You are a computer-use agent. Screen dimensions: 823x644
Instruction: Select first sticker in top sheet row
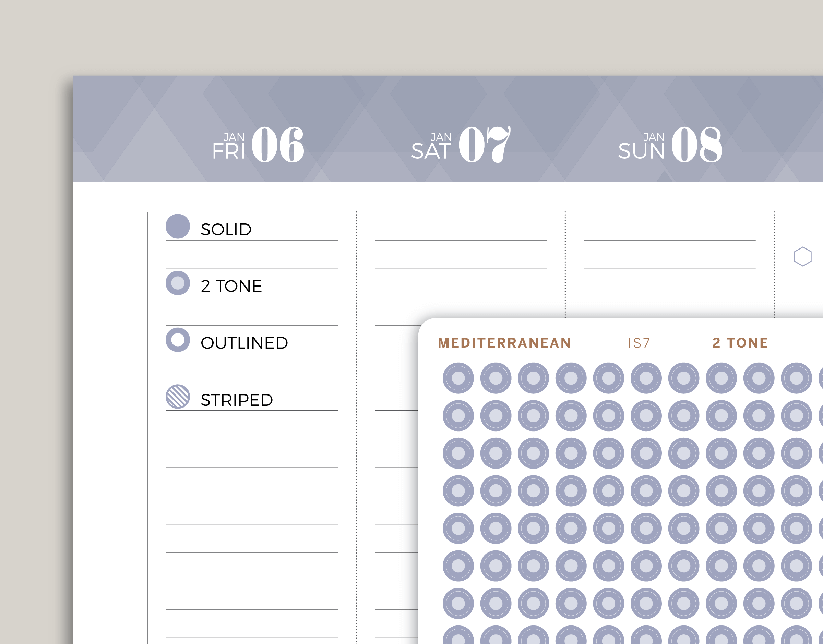click(x=458, y=378)
